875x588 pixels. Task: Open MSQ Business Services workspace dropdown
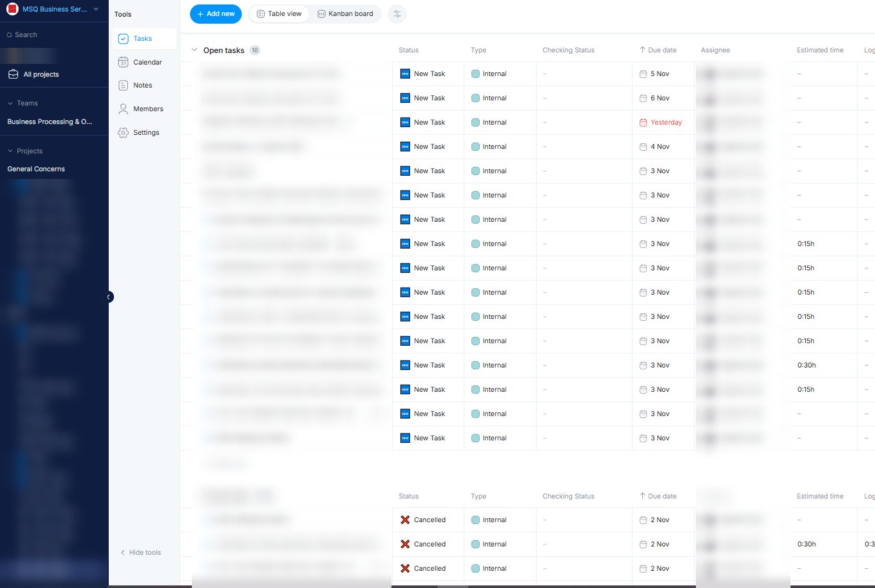[53, 10]
